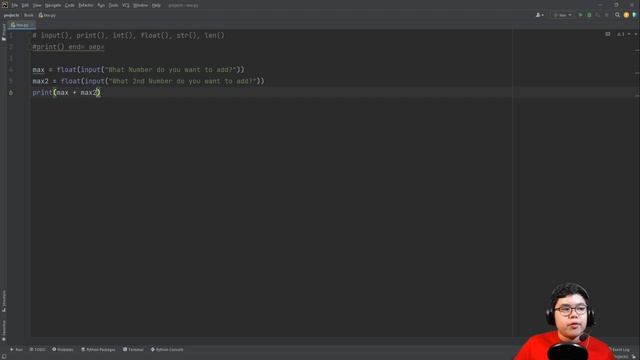Viewport: 640px width, 360px height.
Task: Open the run configuration dropdown
Action: 562,15
